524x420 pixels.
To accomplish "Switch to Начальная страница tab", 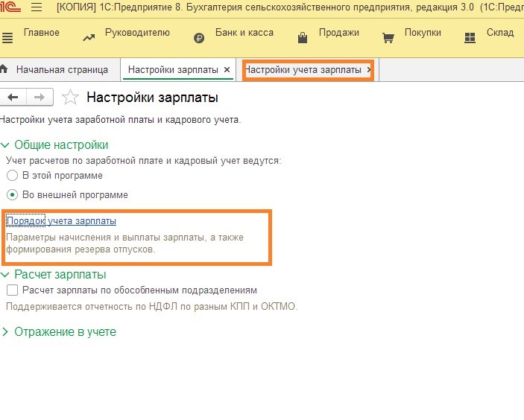I will 62,70.
